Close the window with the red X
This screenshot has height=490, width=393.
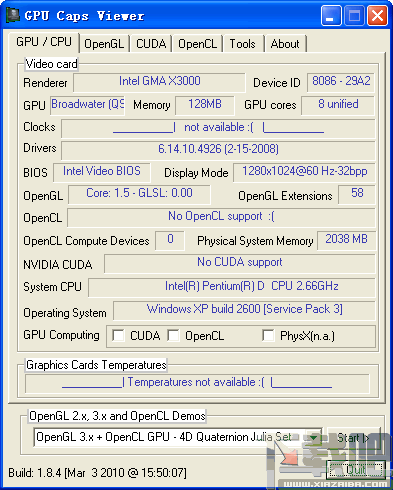coord(377,16)
